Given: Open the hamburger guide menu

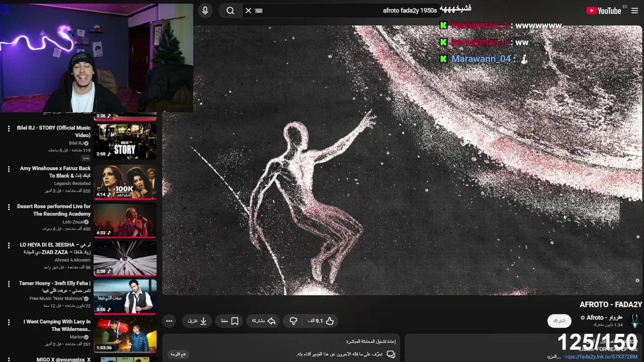Looking at the screenshot, I should click(634, 11).
